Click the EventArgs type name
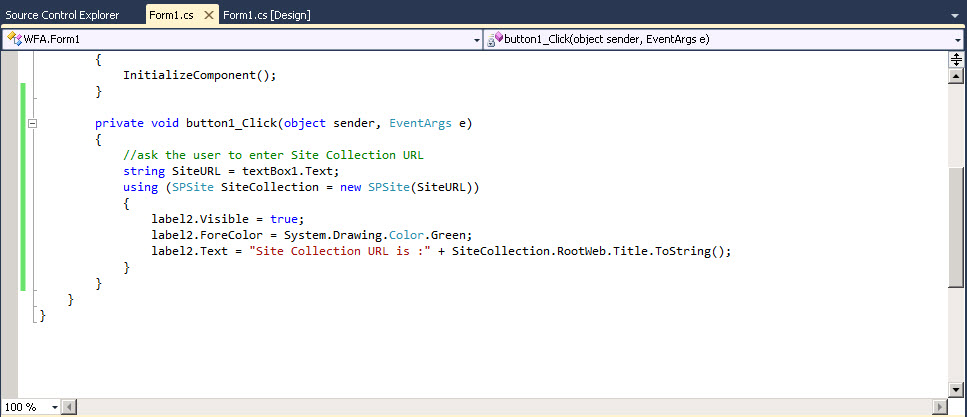Screen dimensions: 967x417 click(419, 123)
